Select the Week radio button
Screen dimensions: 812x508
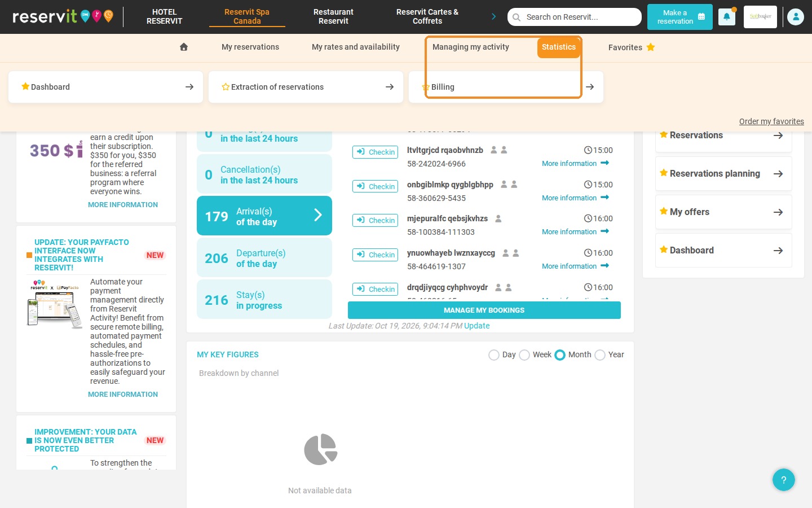[x=524, y=355]
